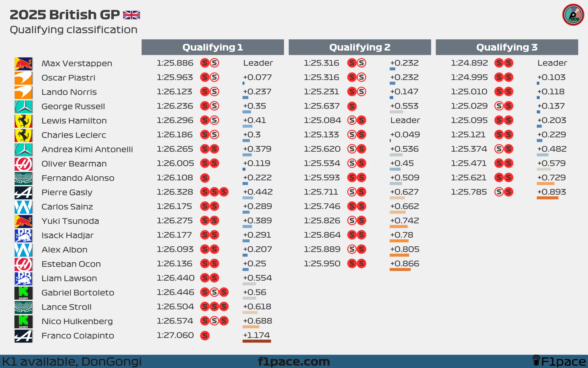Click the Racing Bulls logo beside Liam Lawson
Viewport: 588px width, 368px height.
pyautogui.click(x=23, y=279)
